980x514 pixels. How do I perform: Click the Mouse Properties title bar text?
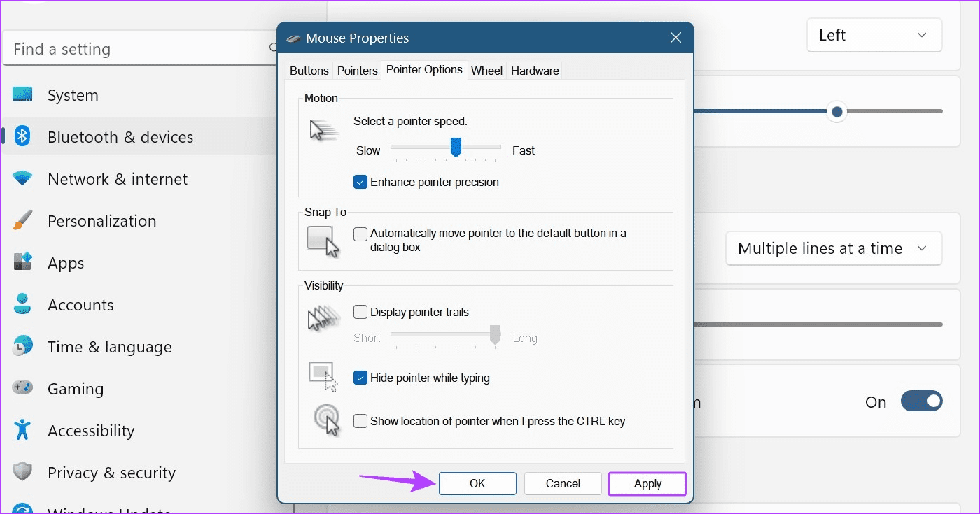[x=357, y=38]
